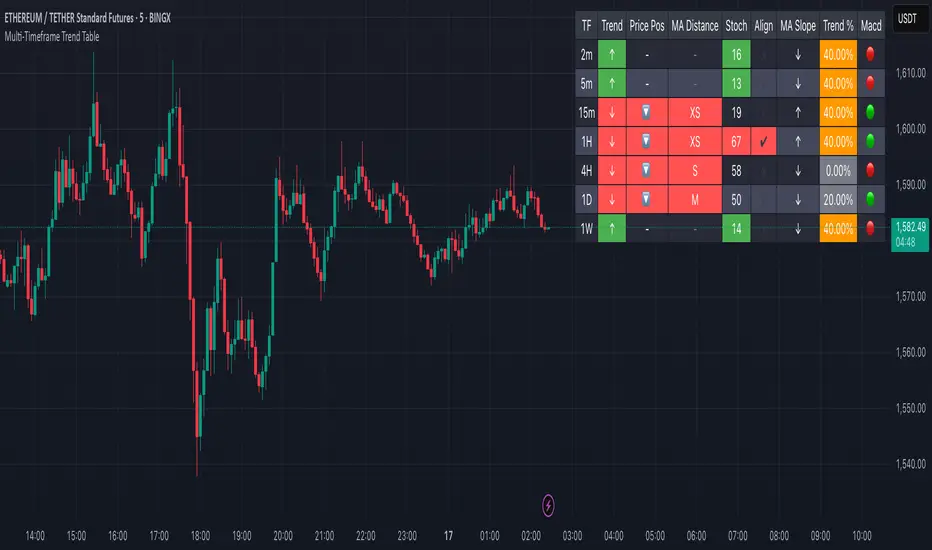The image size is (932, 550).
Task: Click the green Macd dot for 15m
Action: [871, 112]
